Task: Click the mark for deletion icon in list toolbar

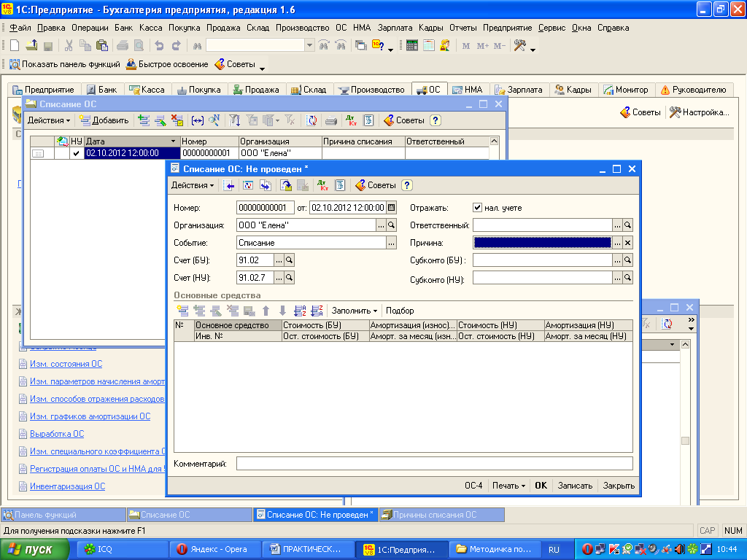Action: click(177, 120)
